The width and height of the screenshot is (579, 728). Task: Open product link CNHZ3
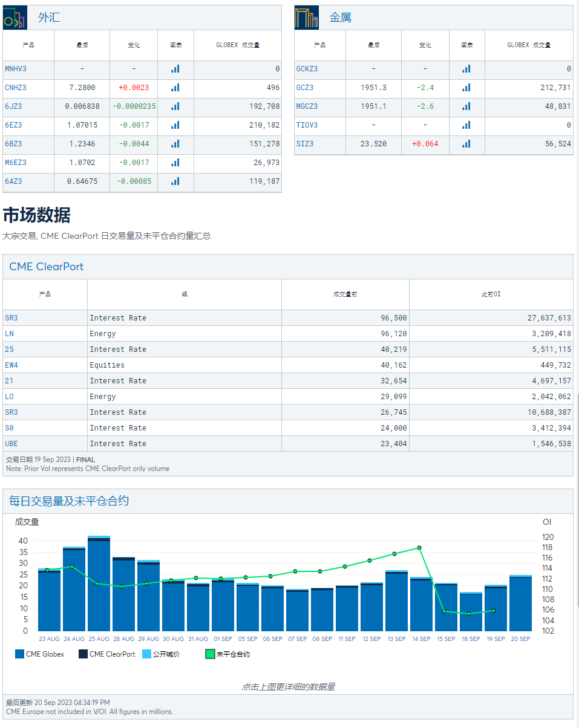point(16,88)
